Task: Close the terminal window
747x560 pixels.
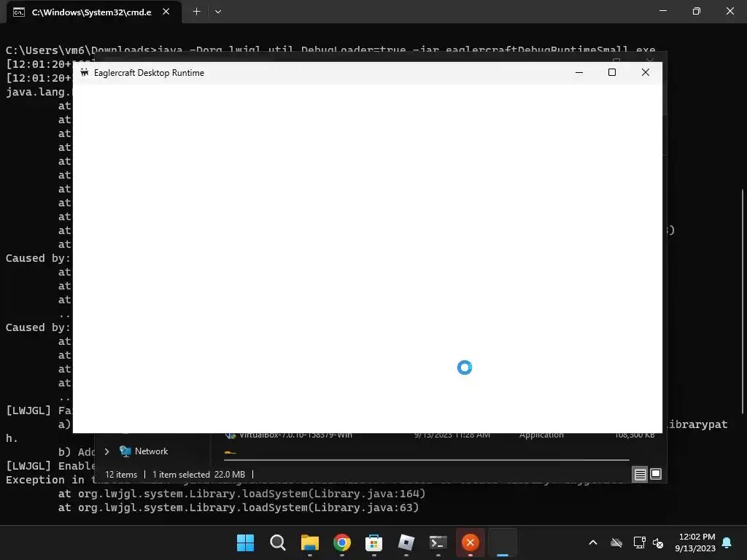Action: pos(729,11)
